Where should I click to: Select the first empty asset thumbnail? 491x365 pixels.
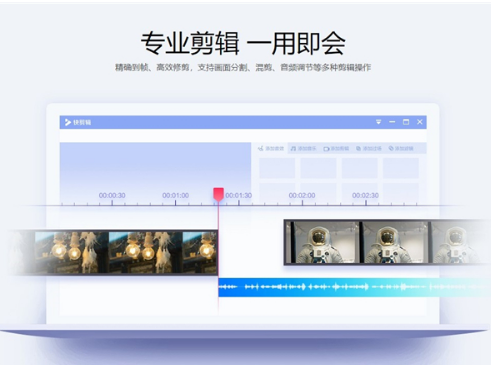(277, 168)
